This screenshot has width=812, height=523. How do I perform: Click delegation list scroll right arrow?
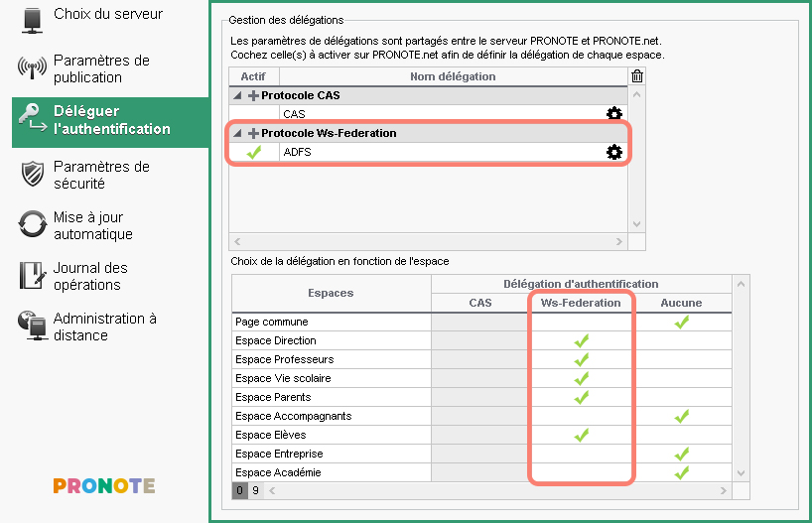point(618,241)
